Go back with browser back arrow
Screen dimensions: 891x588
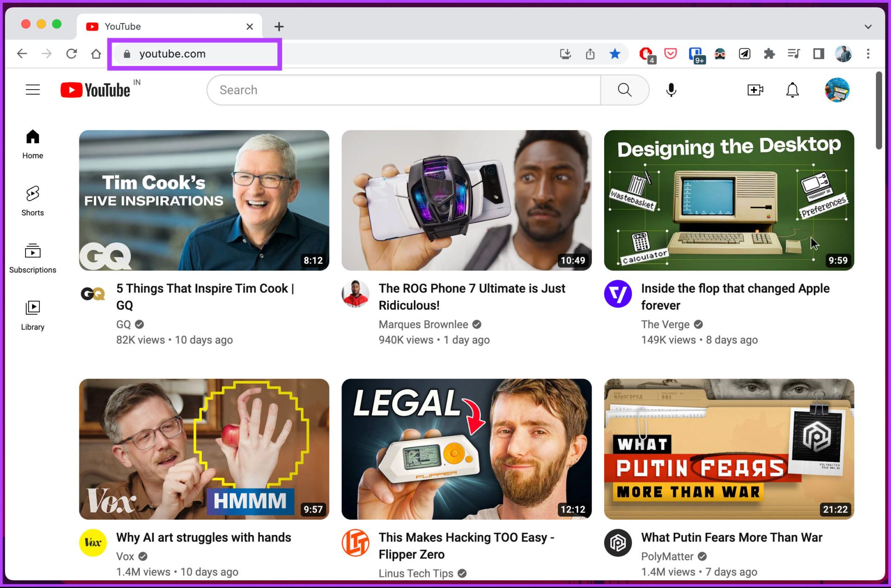(22, 54)
